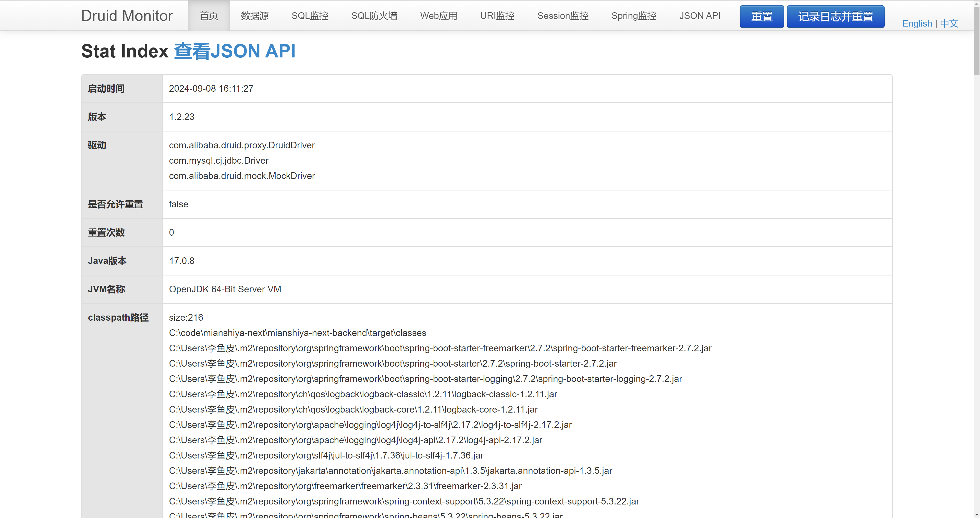980x518 pixels.
Task: Switch language to 中文
Action: [949, 23]
